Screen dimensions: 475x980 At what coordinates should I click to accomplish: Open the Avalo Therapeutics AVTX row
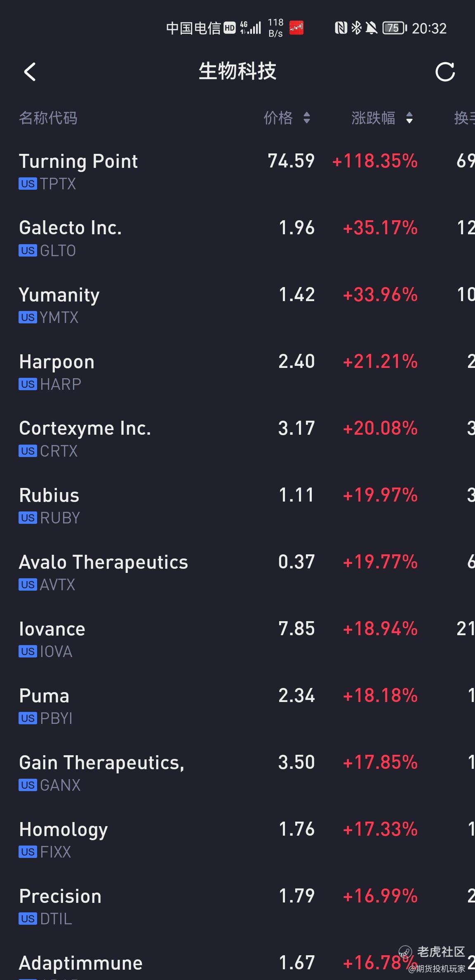[237, 572]
